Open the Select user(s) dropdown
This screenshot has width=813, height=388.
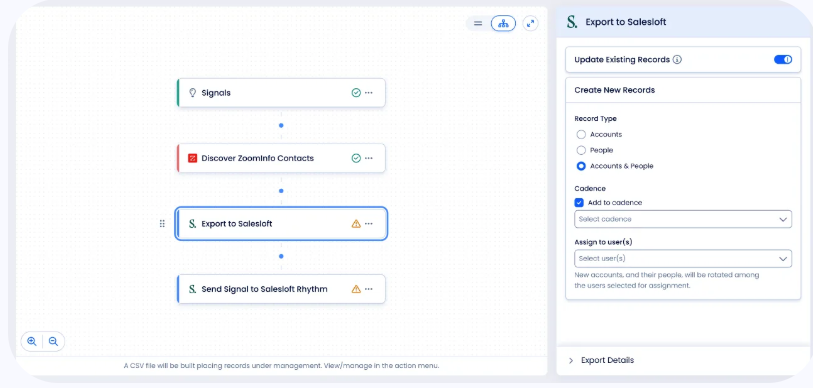point(683,259)
